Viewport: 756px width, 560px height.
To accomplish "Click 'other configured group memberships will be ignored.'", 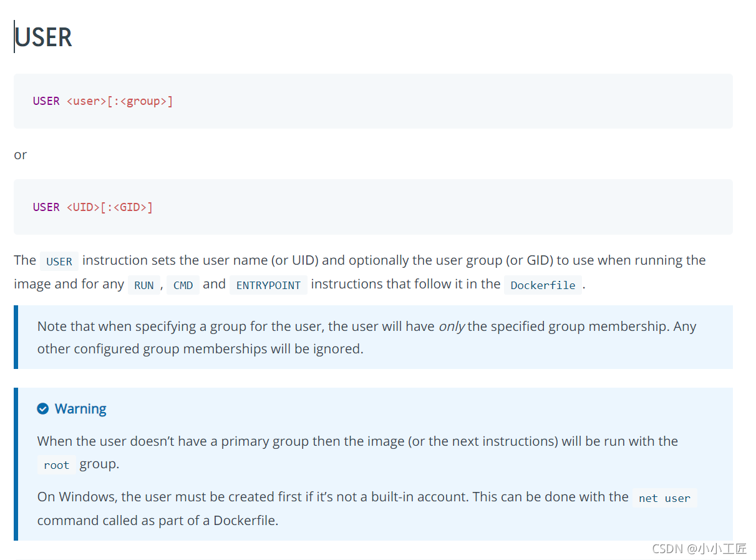I will tap(200, 349).
